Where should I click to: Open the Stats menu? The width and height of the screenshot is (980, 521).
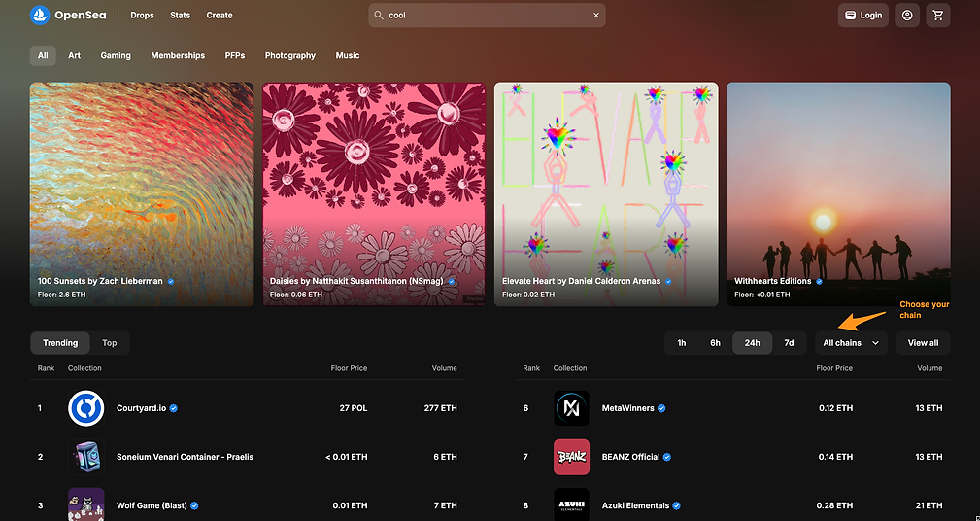coord(180,16)
